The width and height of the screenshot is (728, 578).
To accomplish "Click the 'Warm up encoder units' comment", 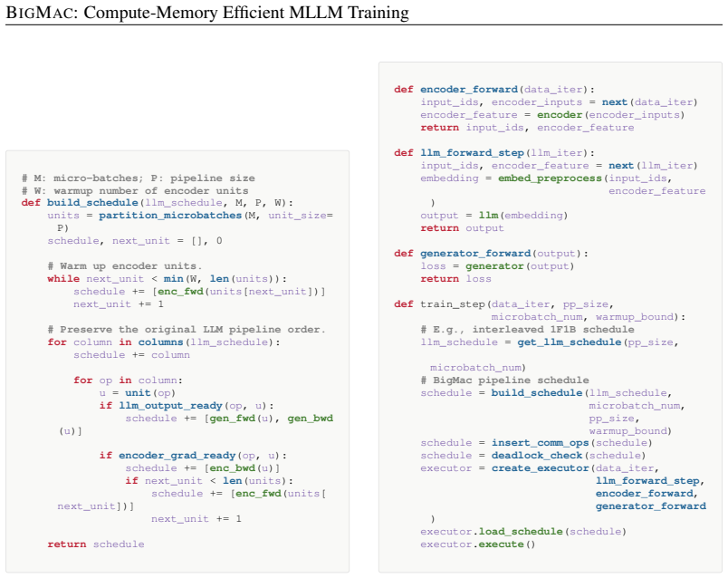I will tap(124, 265).
